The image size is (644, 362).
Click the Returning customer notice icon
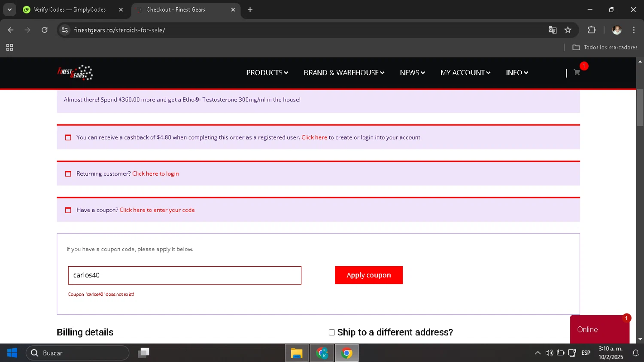[68, 174]
